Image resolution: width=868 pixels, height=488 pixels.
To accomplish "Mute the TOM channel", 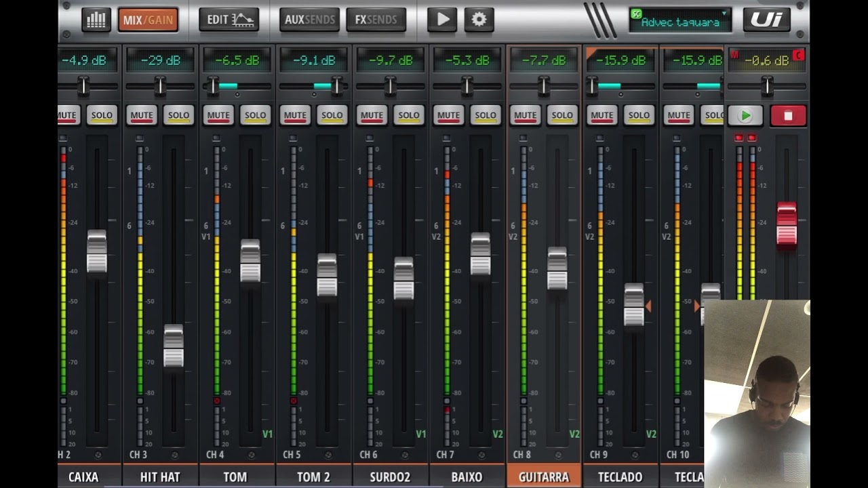I will click(x=218, y=115).
